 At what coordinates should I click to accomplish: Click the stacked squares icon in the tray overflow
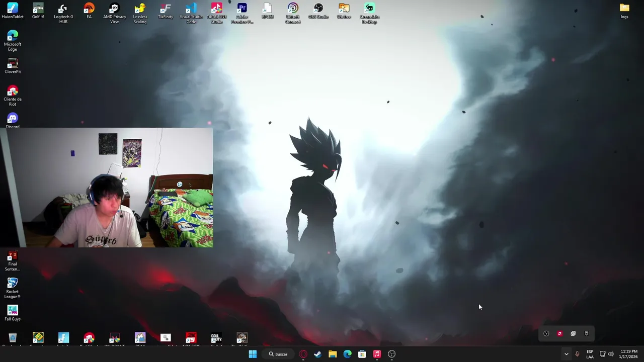click(573, 333)
